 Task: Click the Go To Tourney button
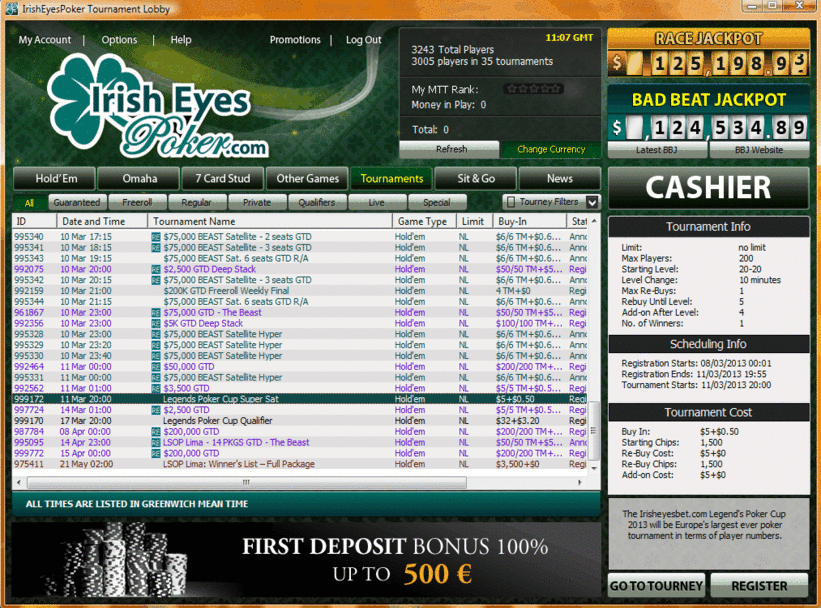click(656, 585)
